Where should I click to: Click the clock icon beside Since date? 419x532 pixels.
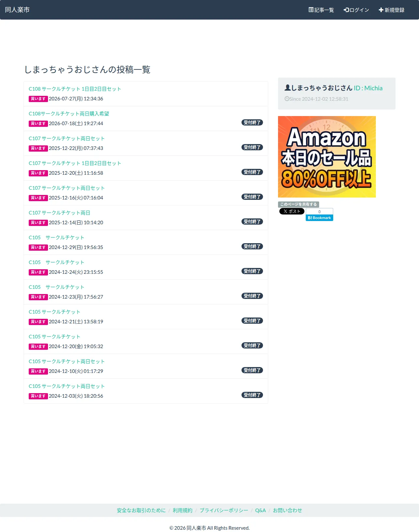(287, 99)
